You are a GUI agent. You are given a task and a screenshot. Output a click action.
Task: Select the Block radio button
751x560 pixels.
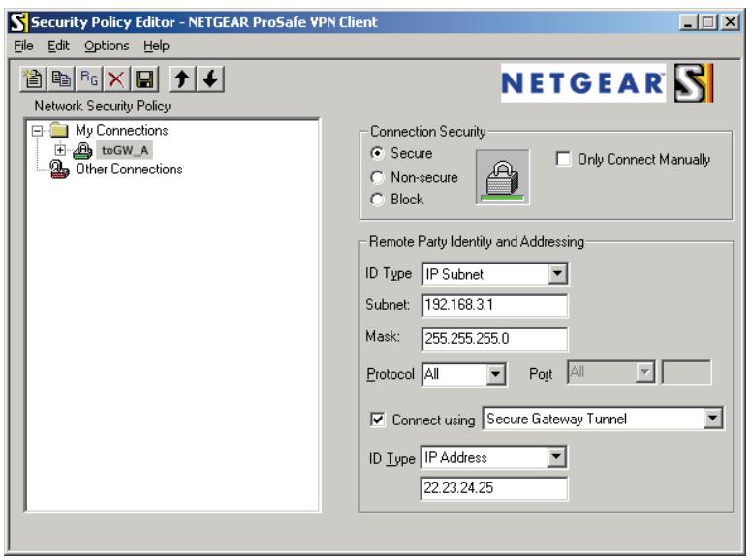pos(377,200)
